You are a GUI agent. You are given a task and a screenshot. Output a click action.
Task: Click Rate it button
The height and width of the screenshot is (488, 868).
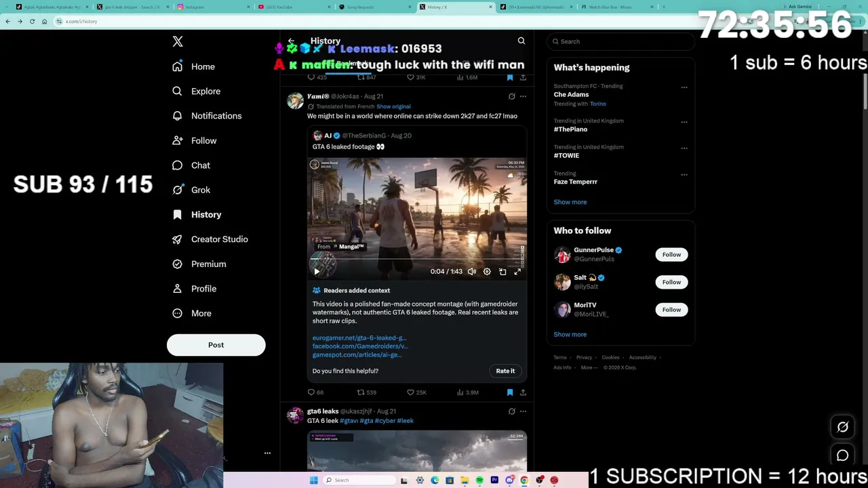(505, 371)
